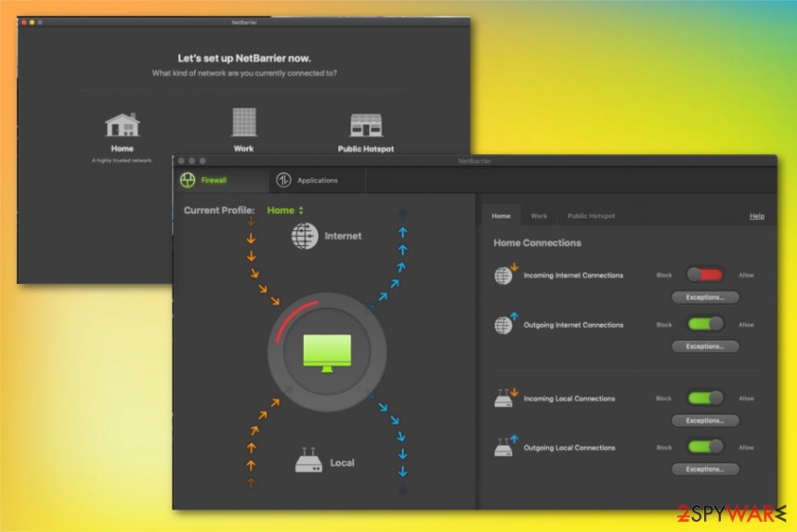Image resolution: width=797 pixels, height=532 pixels.
Task: Open Exceptions for Incoming Local Connections
Action: [705, 421]
